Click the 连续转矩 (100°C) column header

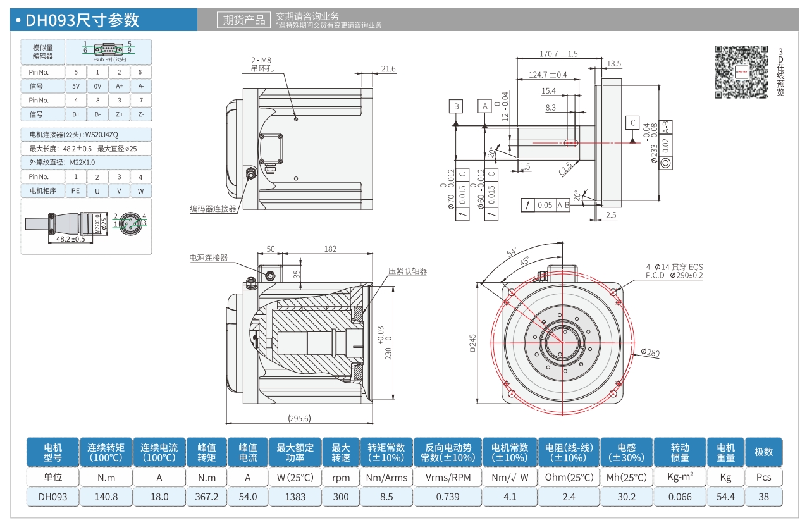106,452
